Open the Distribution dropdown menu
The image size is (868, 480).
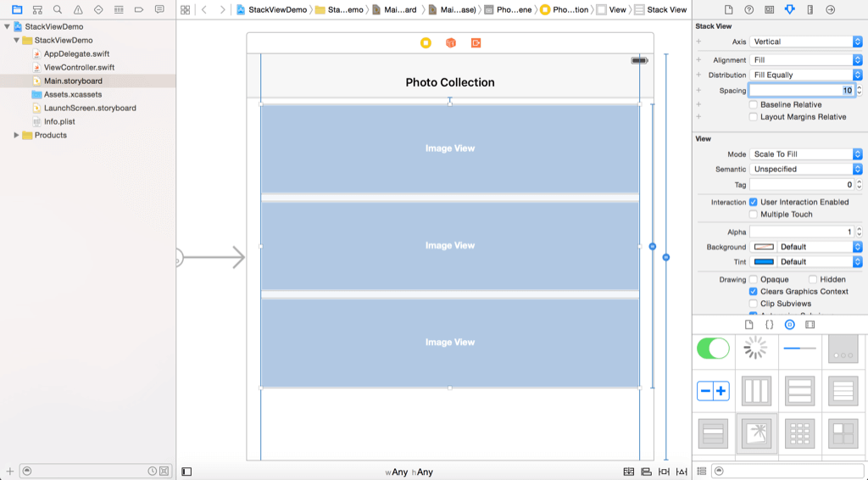click(805, 75)
